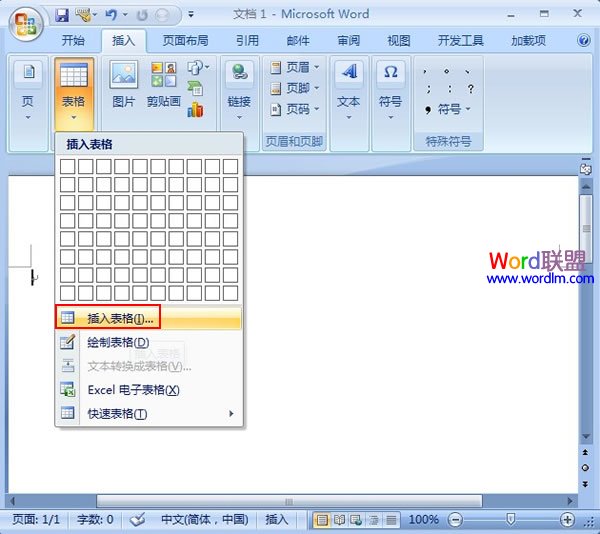Expand the 符号 Omega symbol group
This screenshot has height=534, width=600.
pyautogui.click(x=390, y=92)
